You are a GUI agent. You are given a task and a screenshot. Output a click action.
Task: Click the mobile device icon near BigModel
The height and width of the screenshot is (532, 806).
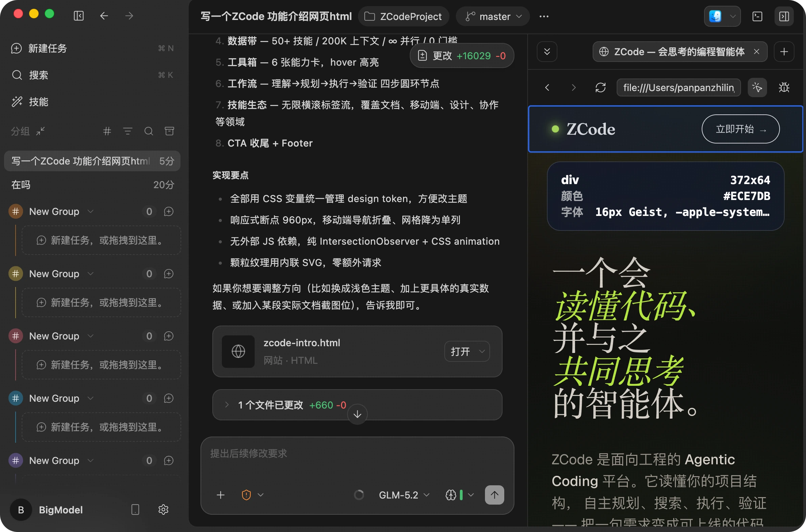click(135, 510)
